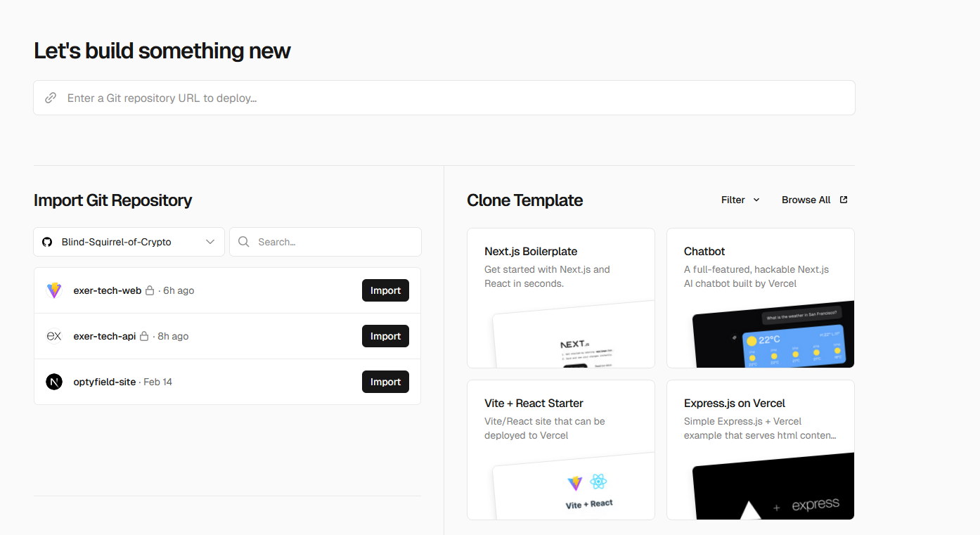This screenshot has width=980, height=535.
Task: Open the Blind-Squirrel-of-Crypto account dropdown
Action: click(129, 242)
